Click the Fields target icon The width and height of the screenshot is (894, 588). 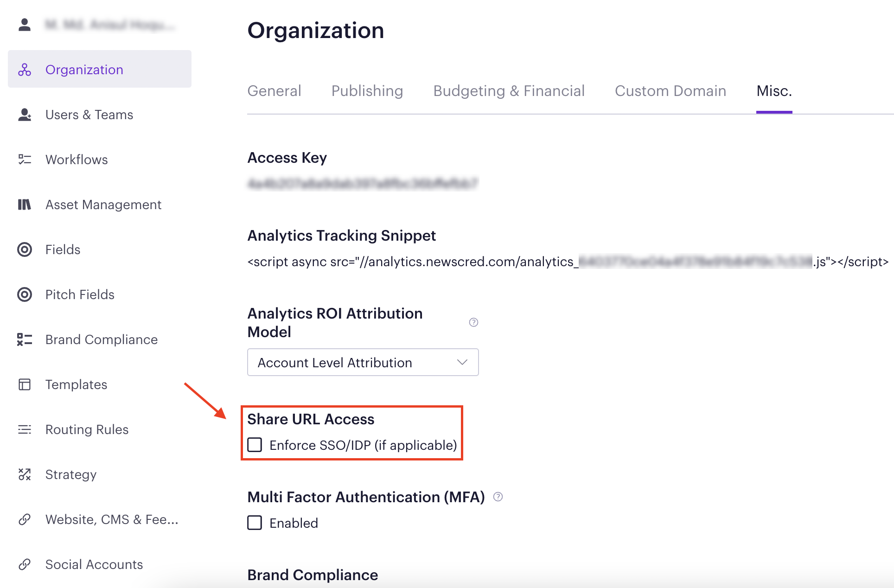click(x=24, y=249)
